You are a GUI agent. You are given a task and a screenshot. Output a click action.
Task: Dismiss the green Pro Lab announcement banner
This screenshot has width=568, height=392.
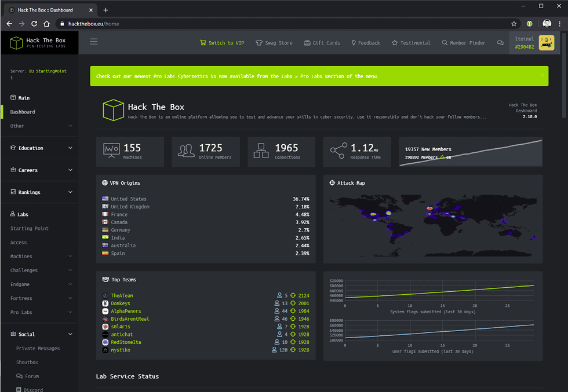click(x=542, y=75)
